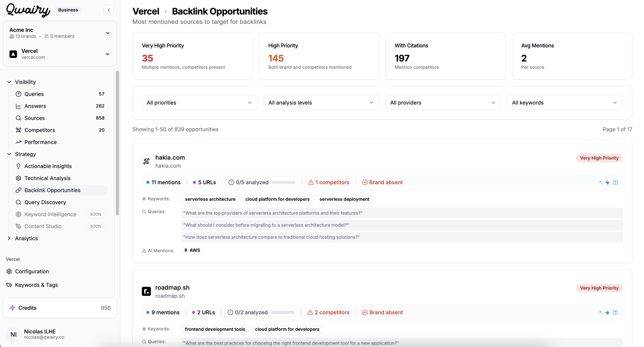Open the All providers filter dropdown
Viewport: 644px width, 347px height.
click(443, 103)
